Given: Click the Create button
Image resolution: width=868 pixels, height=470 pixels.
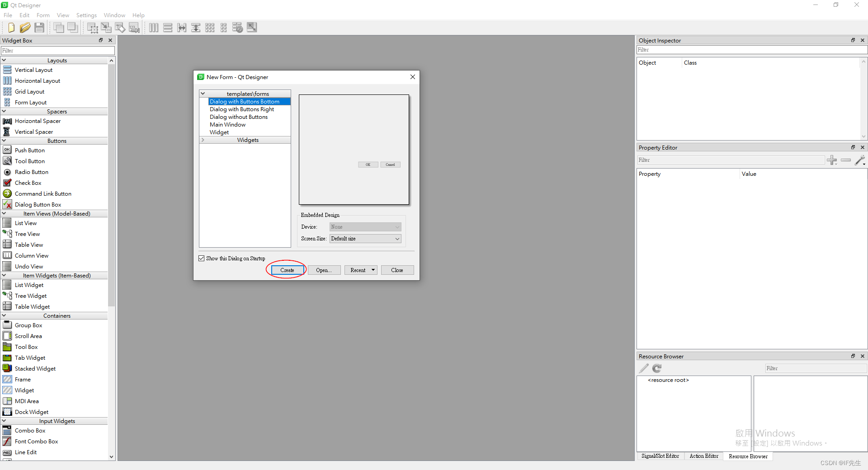Looking at the screenshot, I should (x=287, y=270).
